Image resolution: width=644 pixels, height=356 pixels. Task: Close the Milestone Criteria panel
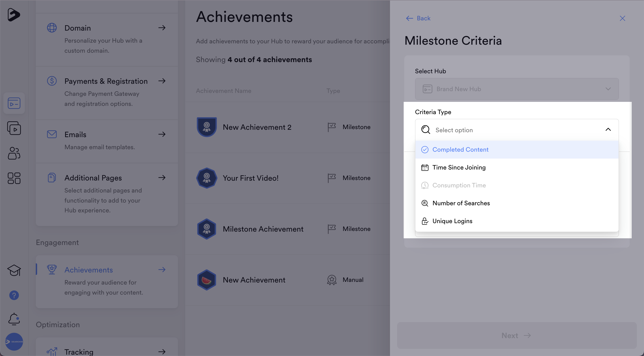point(622,18)
